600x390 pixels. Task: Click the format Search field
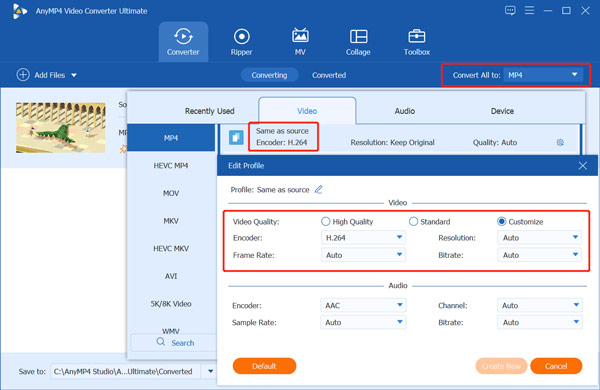[174, 343]
